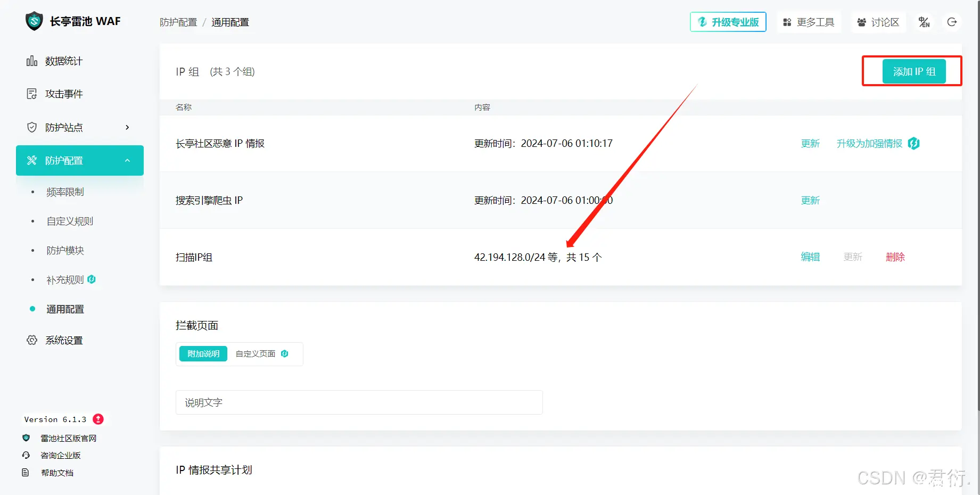
Task: Update 搜索引擎爬虫 IP row
Action: coord(810,201)
